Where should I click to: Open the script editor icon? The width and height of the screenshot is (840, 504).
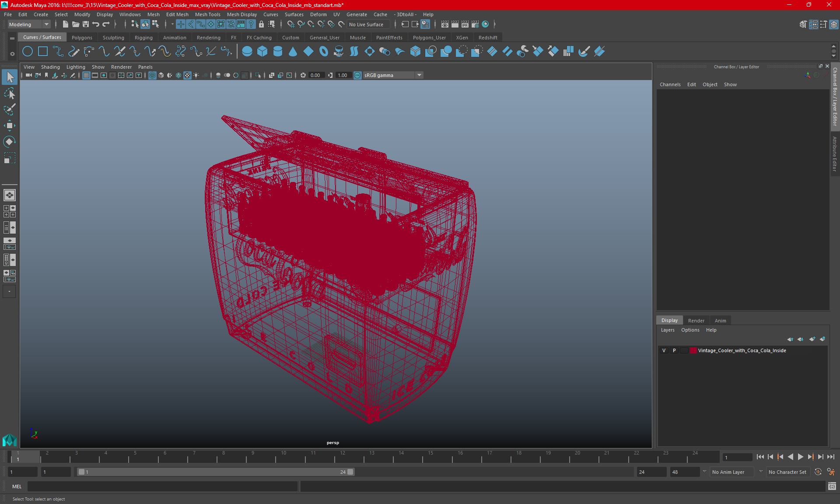pyautogui.click(x=832, y=486)
